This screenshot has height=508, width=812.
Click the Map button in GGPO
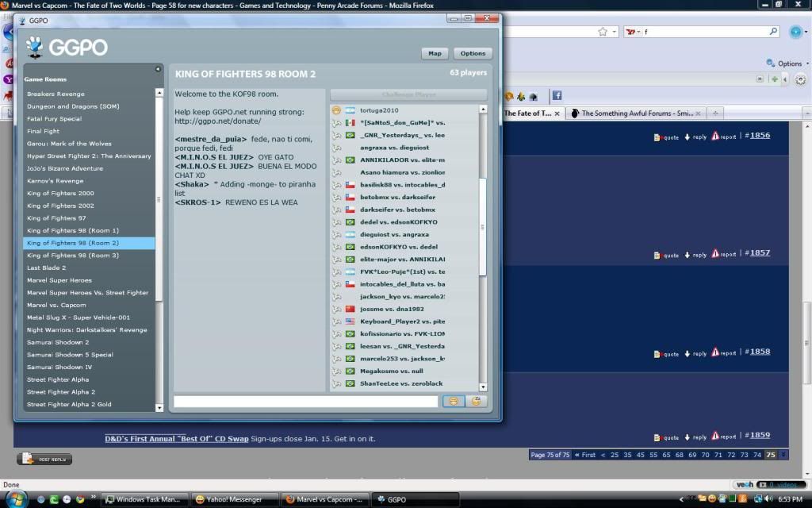(435, 53)
